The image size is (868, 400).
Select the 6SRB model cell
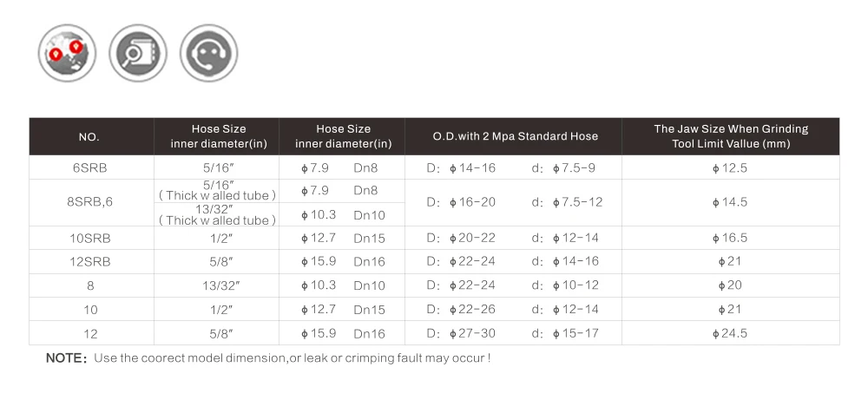91,167
